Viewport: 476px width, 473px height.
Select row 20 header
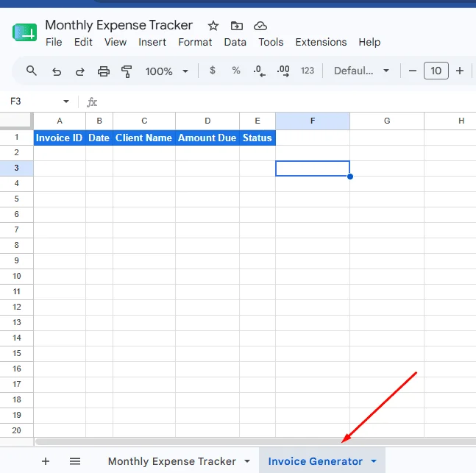pos(16,430)
